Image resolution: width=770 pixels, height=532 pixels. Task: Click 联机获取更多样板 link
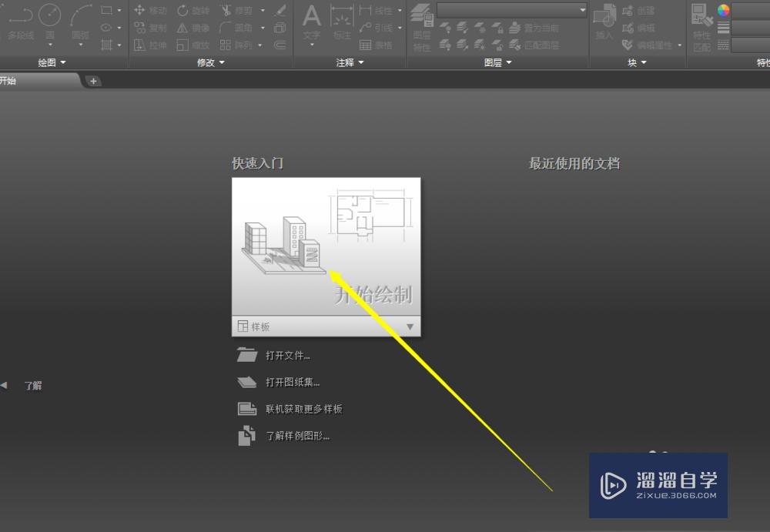(x=303, y=409)
